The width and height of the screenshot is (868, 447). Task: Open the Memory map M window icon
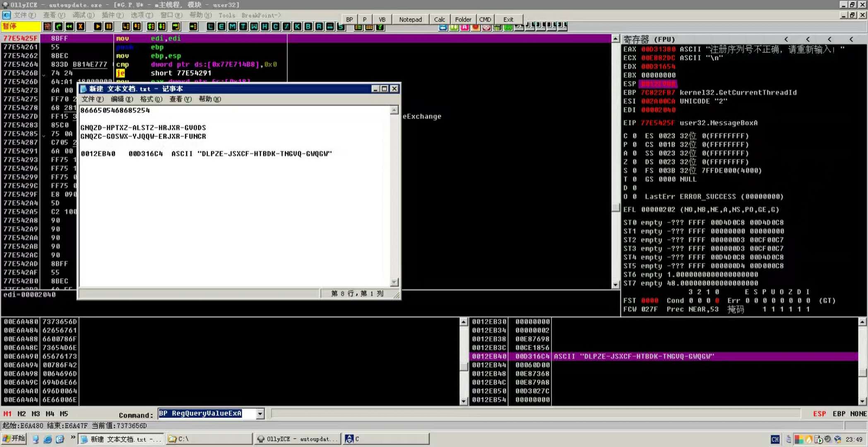[x=232, y=27]
